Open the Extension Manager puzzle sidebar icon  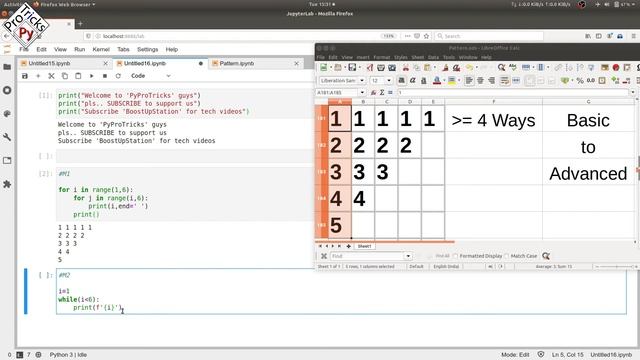(7, 184)
